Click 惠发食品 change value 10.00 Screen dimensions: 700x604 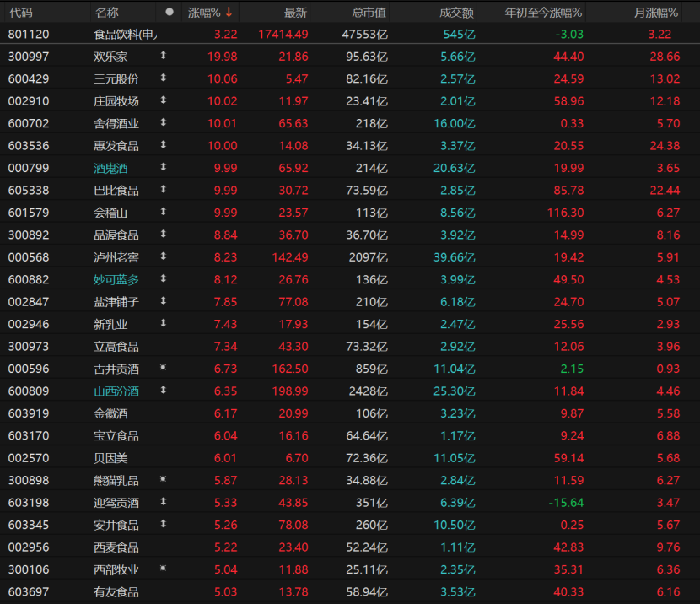223,146
